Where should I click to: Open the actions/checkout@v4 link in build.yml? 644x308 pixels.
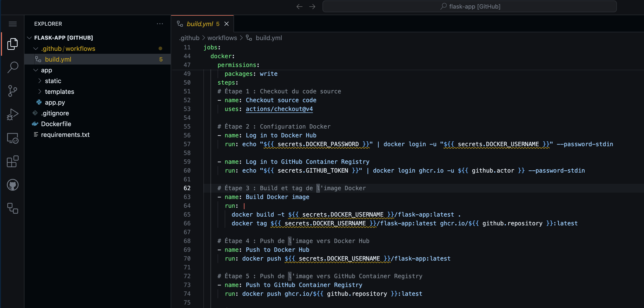(x=279, y=109)
